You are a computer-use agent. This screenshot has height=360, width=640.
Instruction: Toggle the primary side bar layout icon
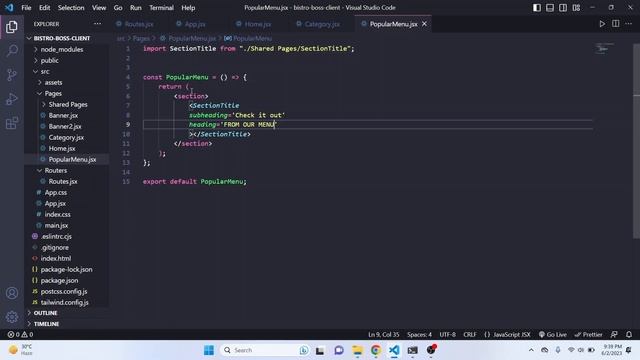pyautogui.click(x=537, y=7)
